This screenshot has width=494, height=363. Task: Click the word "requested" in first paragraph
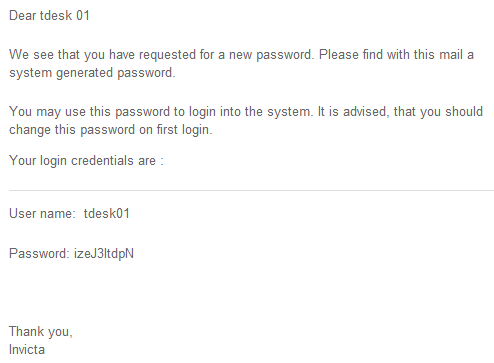[167, 55]
